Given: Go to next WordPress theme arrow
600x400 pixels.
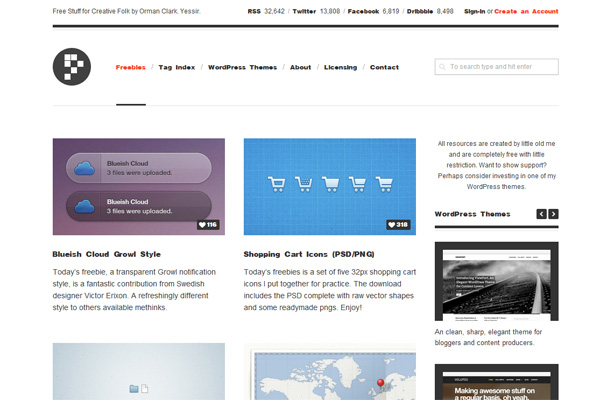Looking at the screenshot, I should click(553, 214).
